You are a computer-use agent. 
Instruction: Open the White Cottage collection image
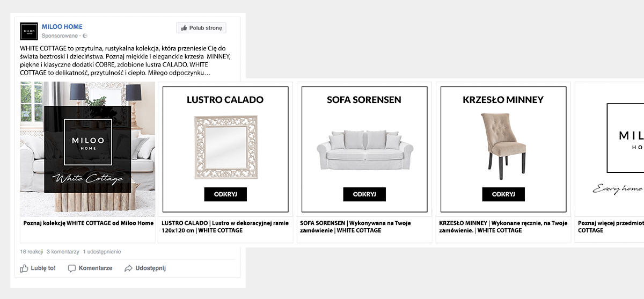click(87, 149)
